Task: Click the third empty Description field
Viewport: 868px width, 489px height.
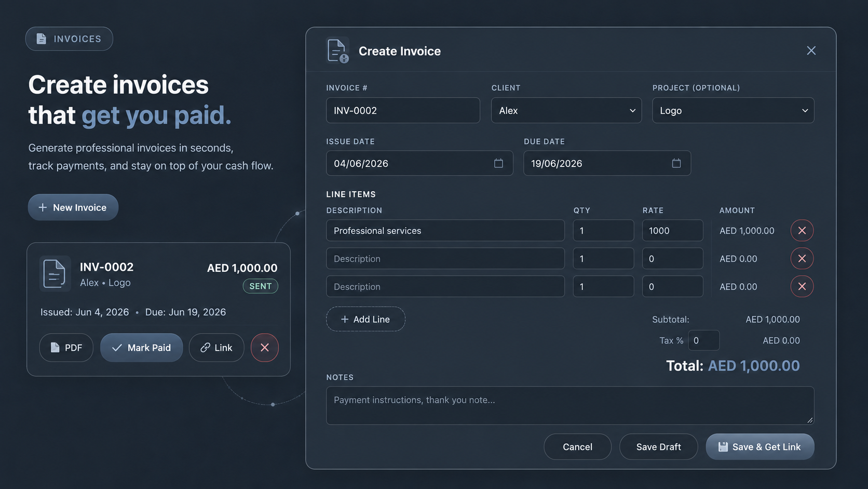Action: click(445, 286)
